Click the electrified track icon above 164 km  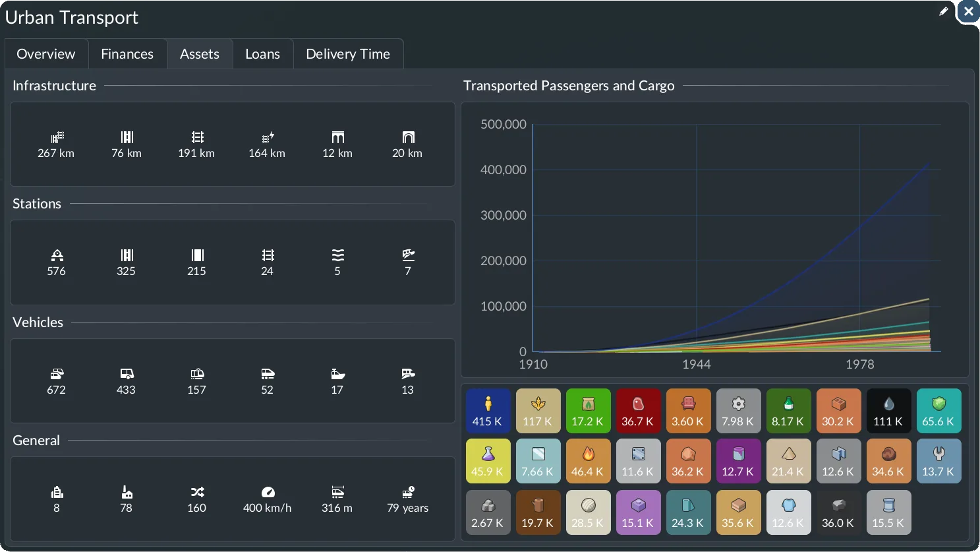268,137
